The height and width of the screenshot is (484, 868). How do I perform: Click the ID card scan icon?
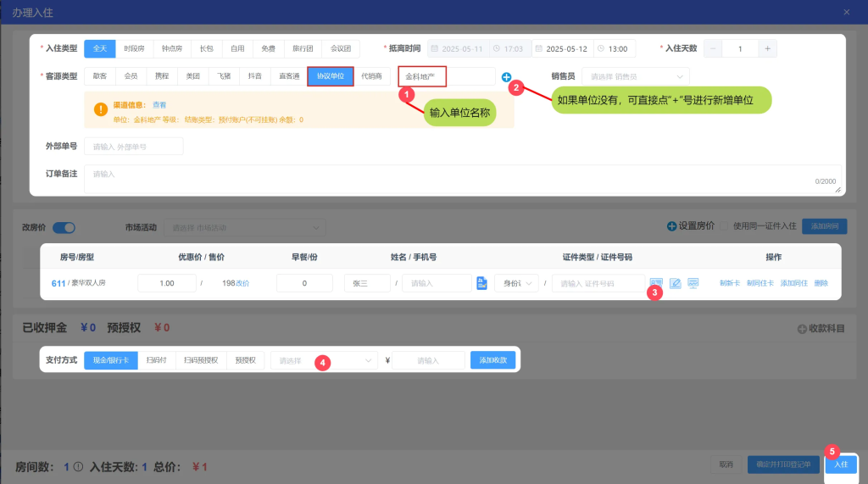coord(655,283)
